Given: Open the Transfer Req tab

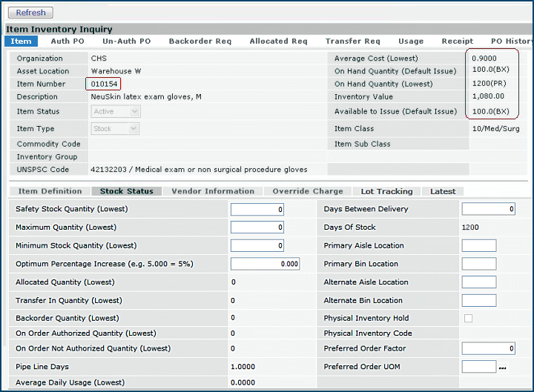Looking at the screenshot, I should coord(352,41).
